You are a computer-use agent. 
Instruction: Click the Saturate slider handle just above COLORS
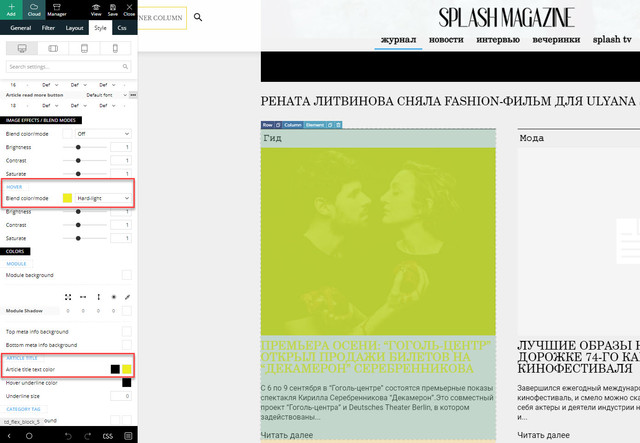click(78, 238)
